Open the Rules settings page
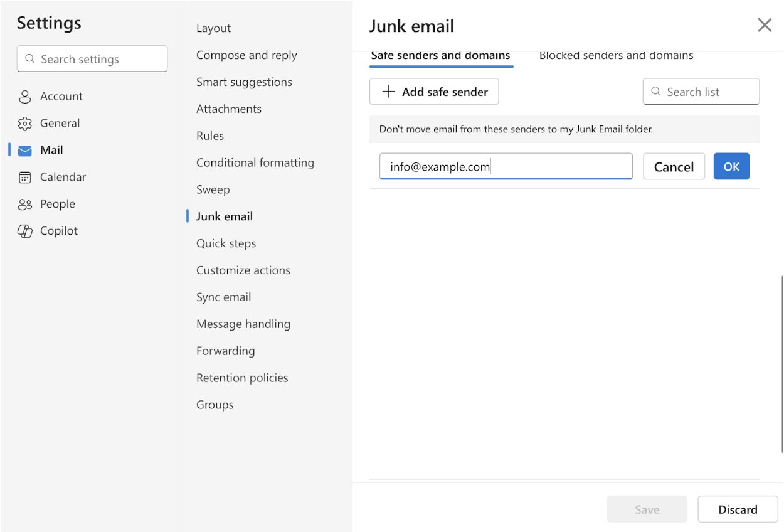 pos(210,136)
